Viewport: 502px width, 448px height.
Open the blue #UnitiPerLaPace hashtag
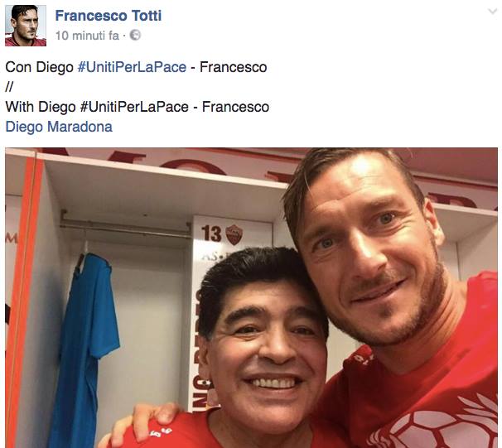(x=132, y=67)
